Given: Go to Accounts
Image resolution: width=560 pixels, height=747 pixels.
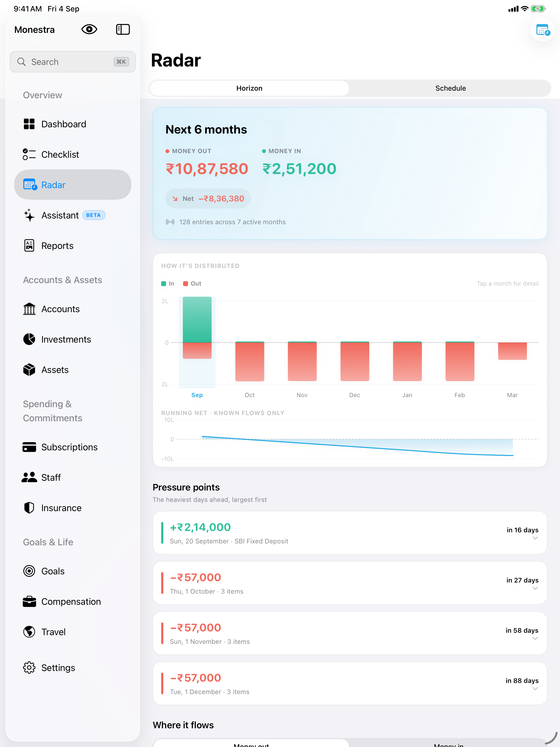Looking at the screenshot, I should tap(72, 309).
